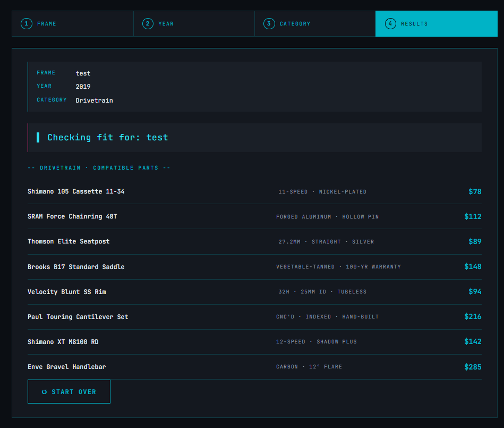Click the $94 price
This screenshot has width=504, height=428.
pyautogui.click(x=475, y=291)
